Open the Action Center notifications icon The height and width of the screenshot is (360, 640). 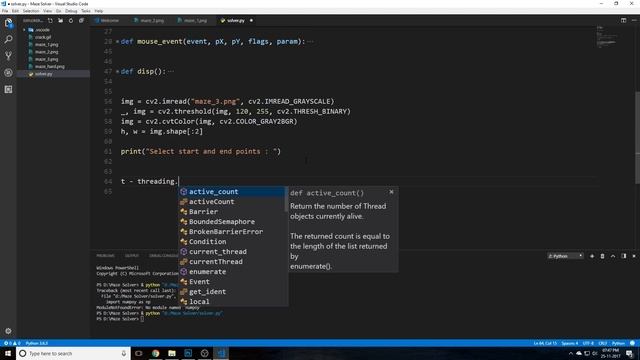pyautogui.click(x=630, y=353)
